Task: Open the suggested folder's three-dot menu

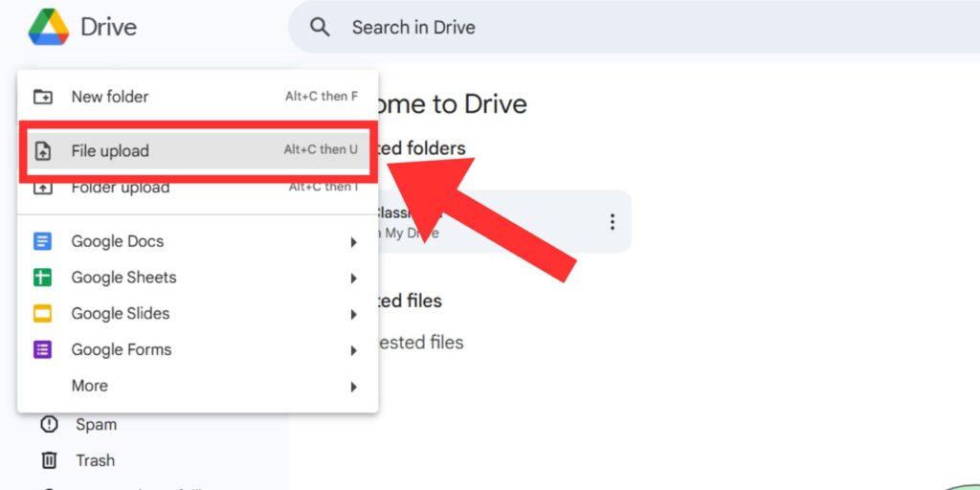Action: (612, 222)
